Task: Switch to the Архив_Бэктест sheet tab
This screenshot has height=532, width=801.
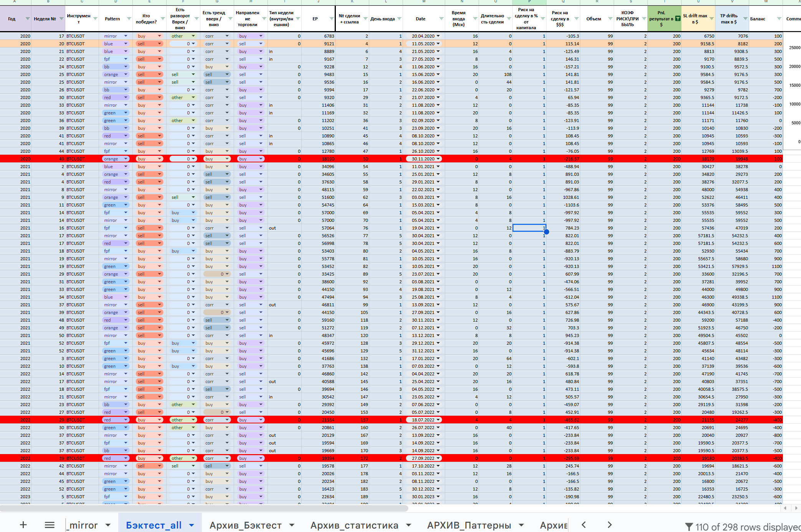Action: pyautogui.click(x=246, y=525)
